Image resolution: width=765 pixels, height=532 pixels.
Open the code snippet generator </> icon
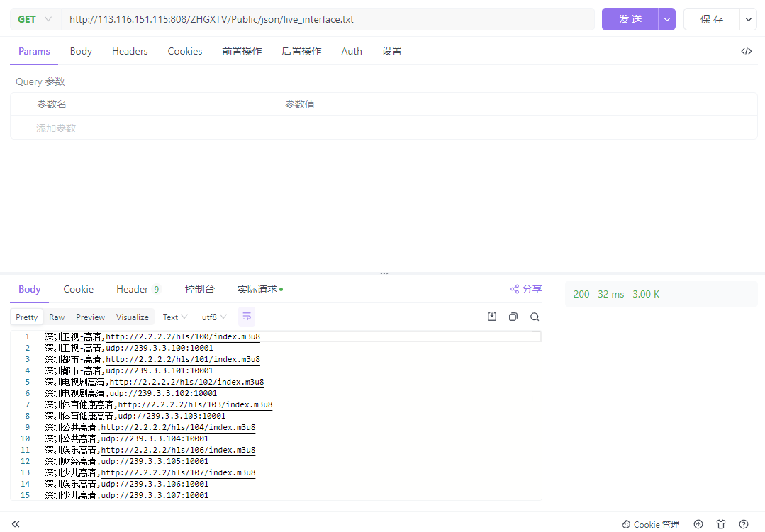click(746, 51)
